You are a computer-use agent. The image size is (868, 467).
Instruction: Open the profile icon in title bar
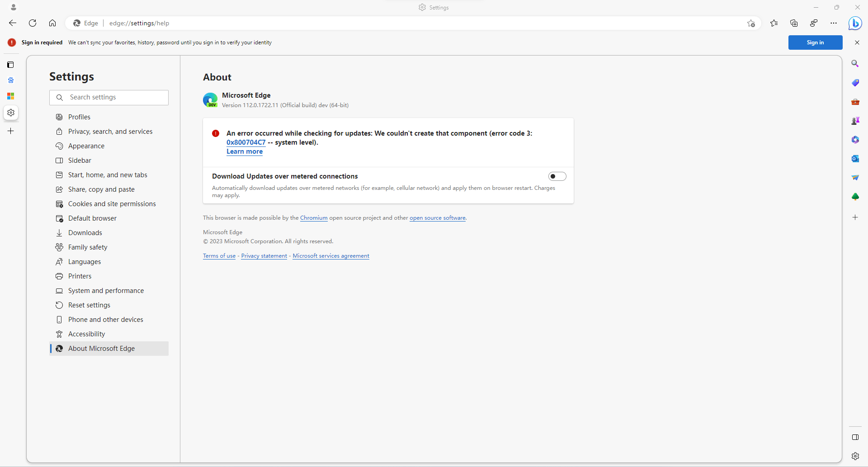tap(14, 7)
